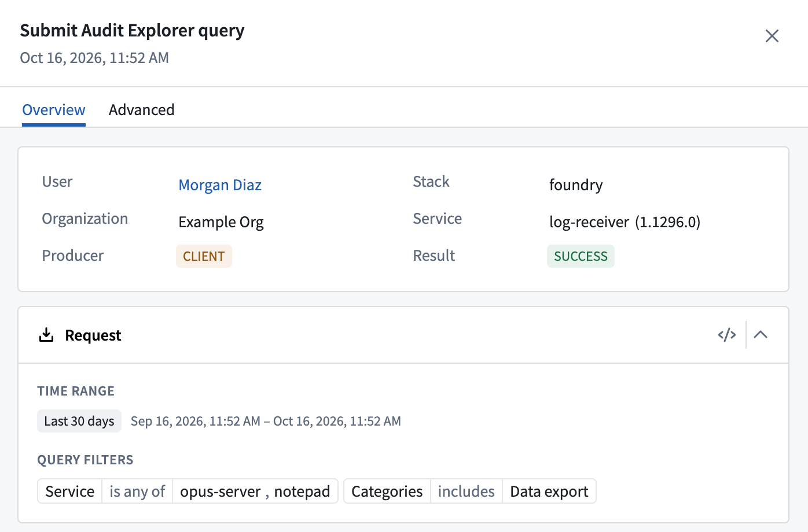The height and width of the screenshot is (532, 808).
Task: Click the date range Sep 16 – Oct 16 text
Action: pos(266,421)
